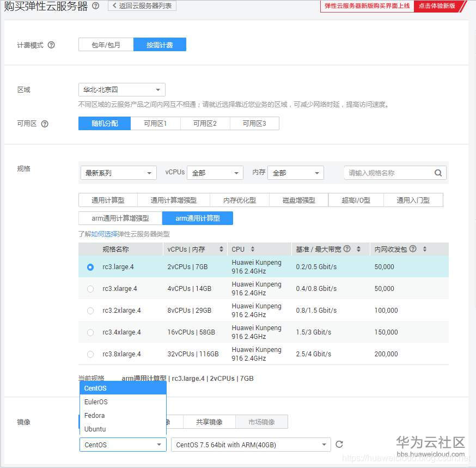Click help icon next to 可用区

[x=45, y=124]
